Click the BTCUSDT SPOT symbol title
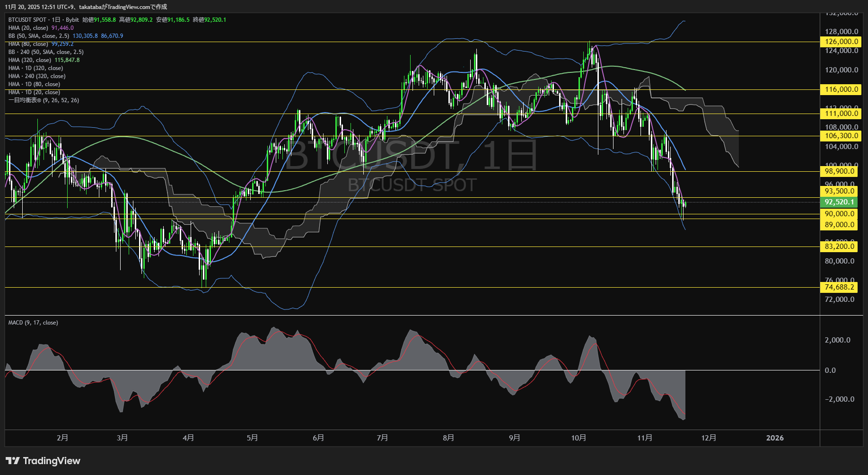The height and width of the screenshot is (475, 868). tap(27, 20)
